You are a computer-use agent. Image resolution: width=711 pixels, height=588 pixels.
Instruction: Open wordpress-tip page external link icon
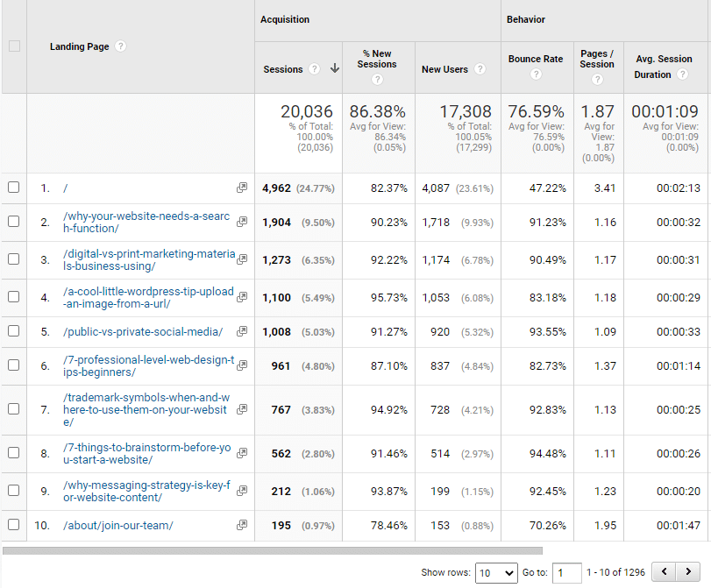point(242,297)
